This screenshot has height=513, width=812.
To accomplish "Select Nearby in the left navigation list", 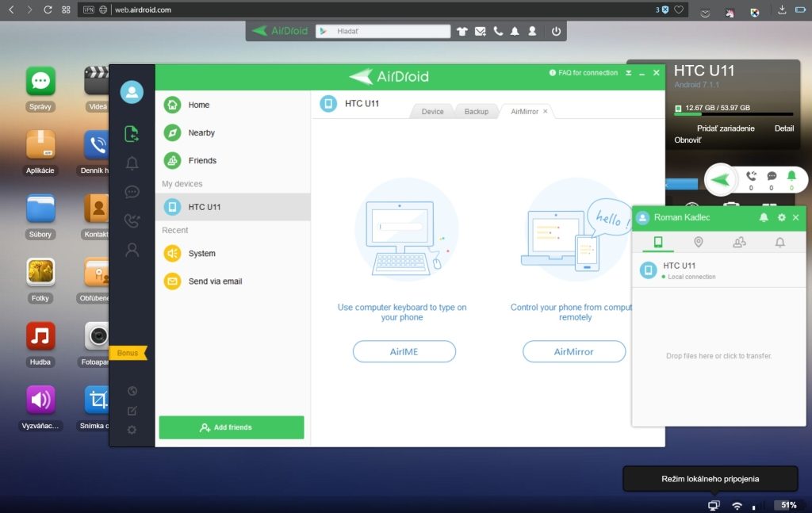I will tap(201, 132).
